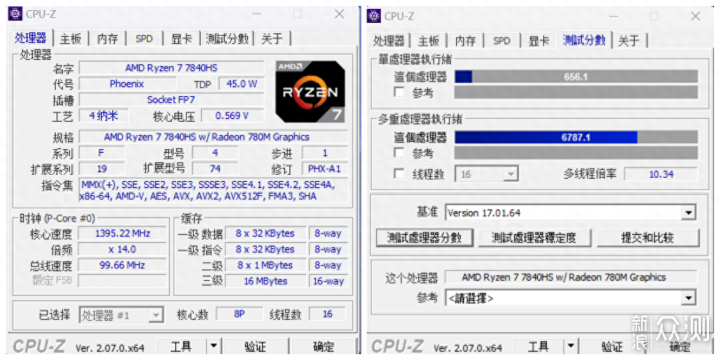Switch to the 内存 tab in right window
720x360 pixels.
(465, 41)
